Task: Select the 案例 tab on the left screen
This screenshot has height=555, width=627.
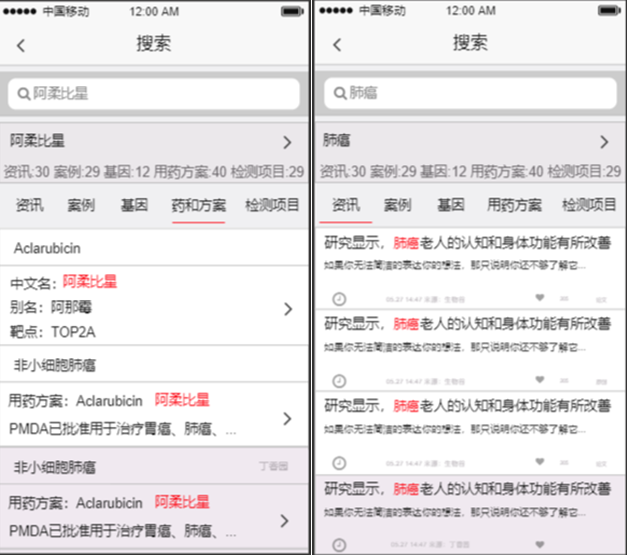Action: [x=81, y=206]
